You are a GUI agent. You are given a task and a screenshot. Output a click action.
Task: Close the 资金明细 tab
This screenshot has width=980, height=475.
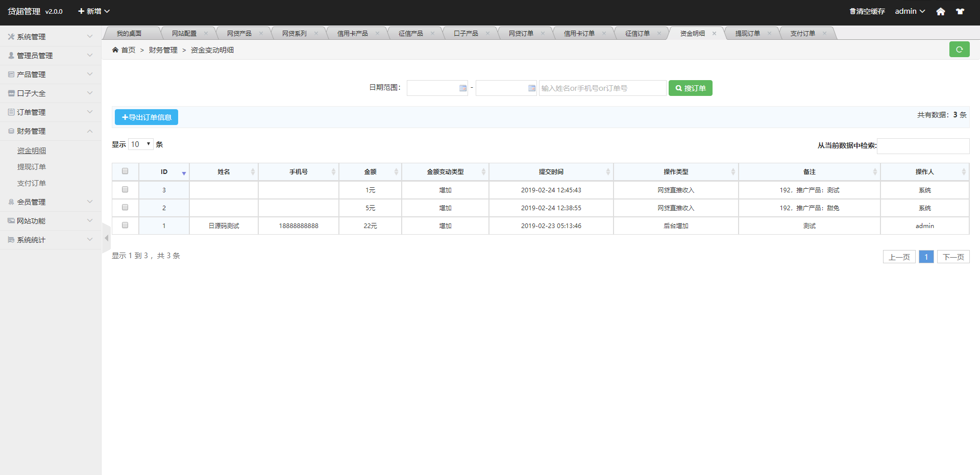[x=714, y=34]
